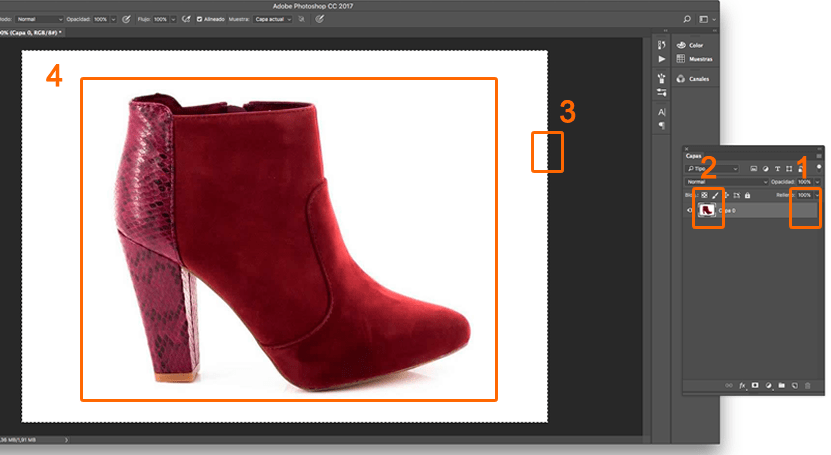Create a new group folder icon
Viewport: 831px width, 455px height.
(781, 384)
